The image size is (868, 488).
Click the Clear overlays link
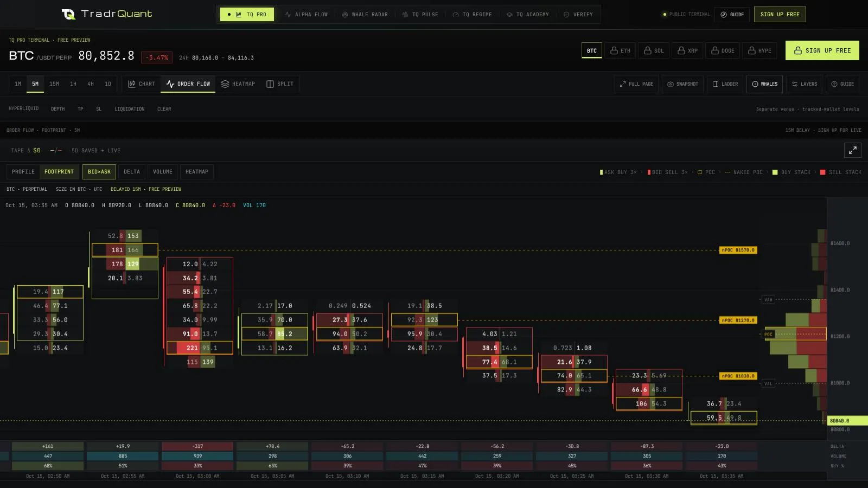coord(164,109)
